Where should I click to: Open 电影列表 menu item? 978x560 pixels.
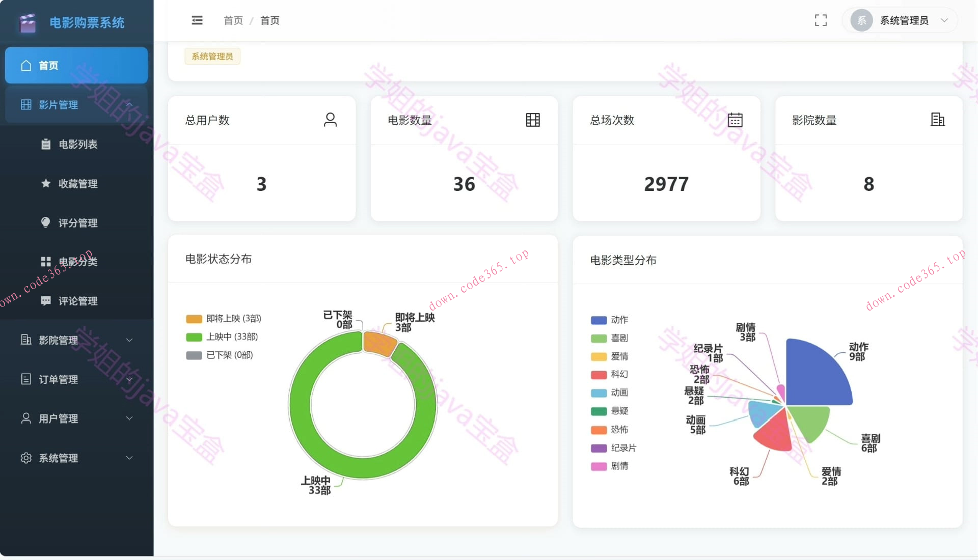77,145
